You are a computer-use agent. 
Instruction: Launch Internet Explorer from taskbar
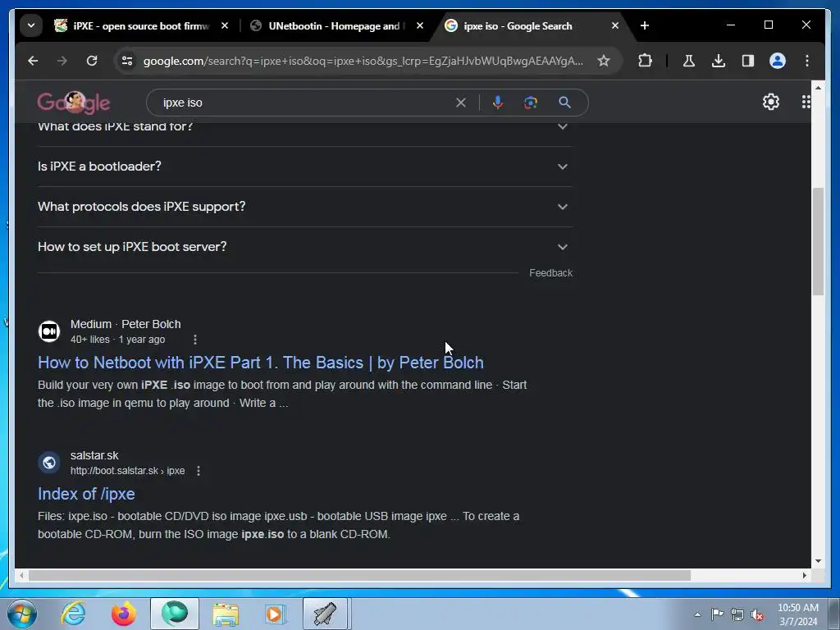pos(73,614)
